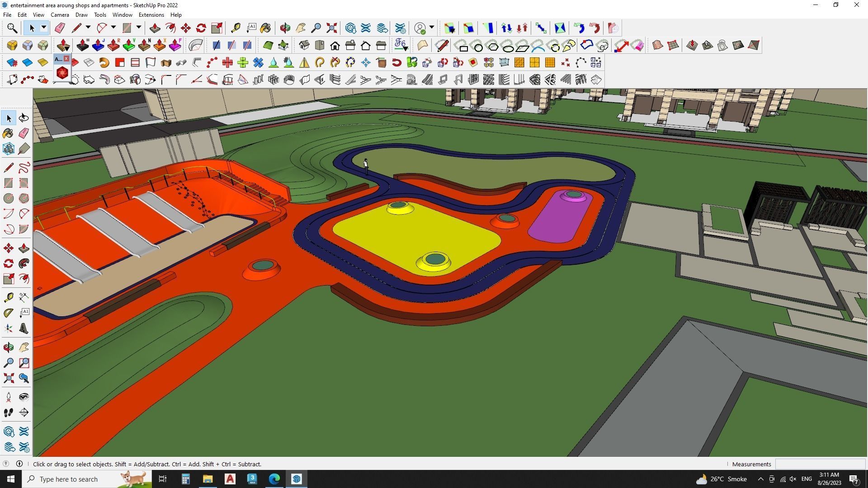Viewport: 868px width, 488px height.
Task: Choose the Scale tool in top toolbar
Action: [217, 28]
